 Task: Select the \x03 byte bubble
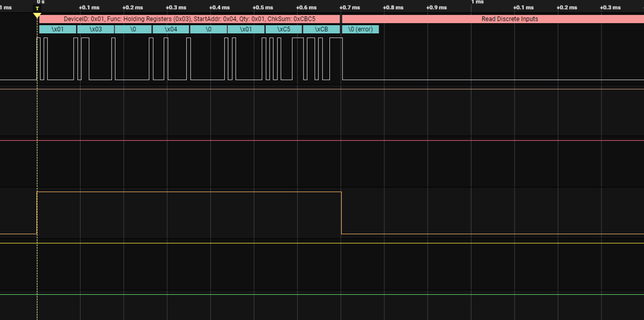pyautogui.click(x=95, y=29)
